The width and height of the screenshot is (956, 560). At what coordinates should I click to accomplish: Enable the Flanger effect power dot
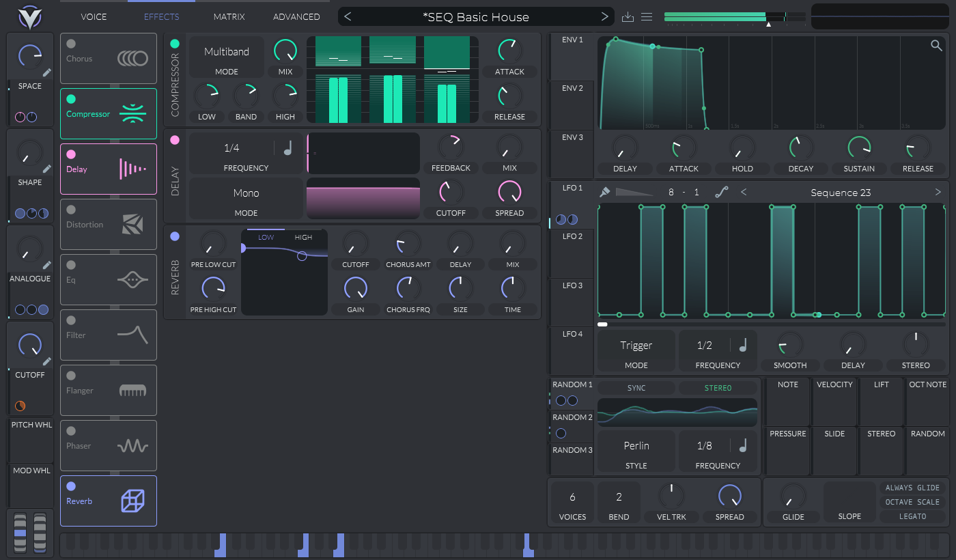pyautogui.click(x=71, y=376)
